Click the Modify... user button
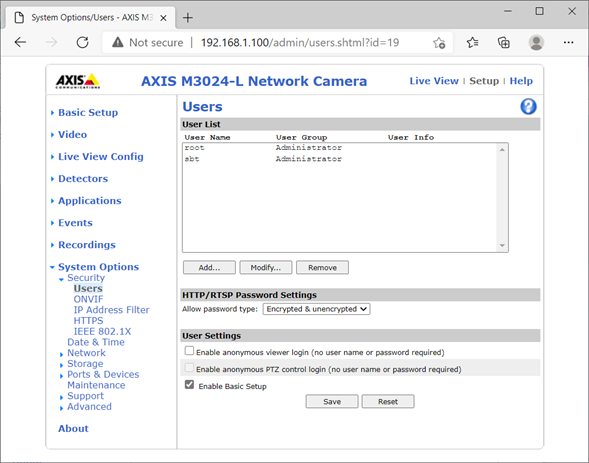 coord(266,268)
